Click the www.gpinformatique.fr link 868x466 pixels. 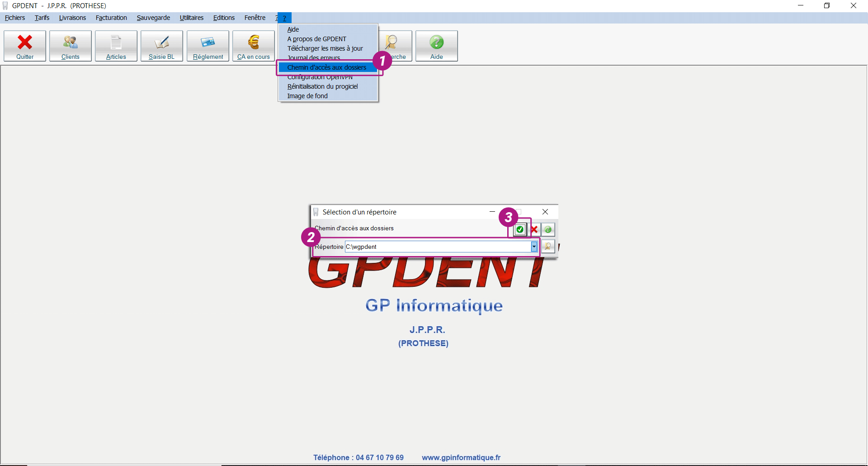click(x=461, y=457)
